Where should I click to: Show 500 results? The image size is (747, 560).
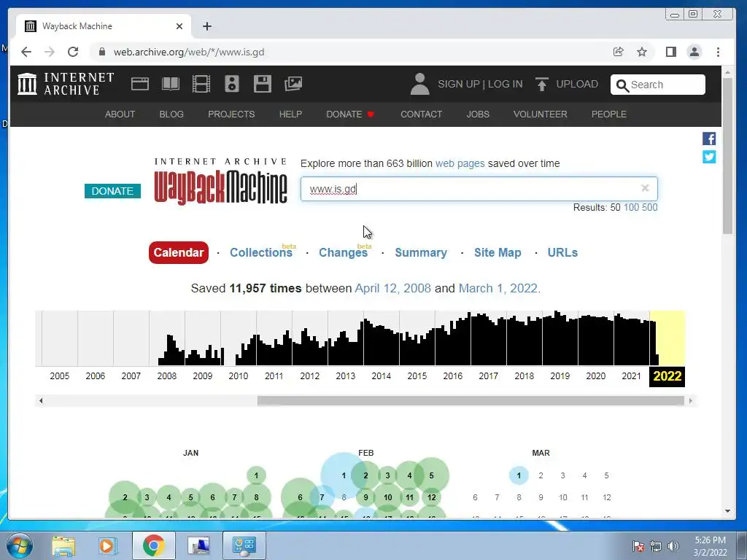click(649, 207)
